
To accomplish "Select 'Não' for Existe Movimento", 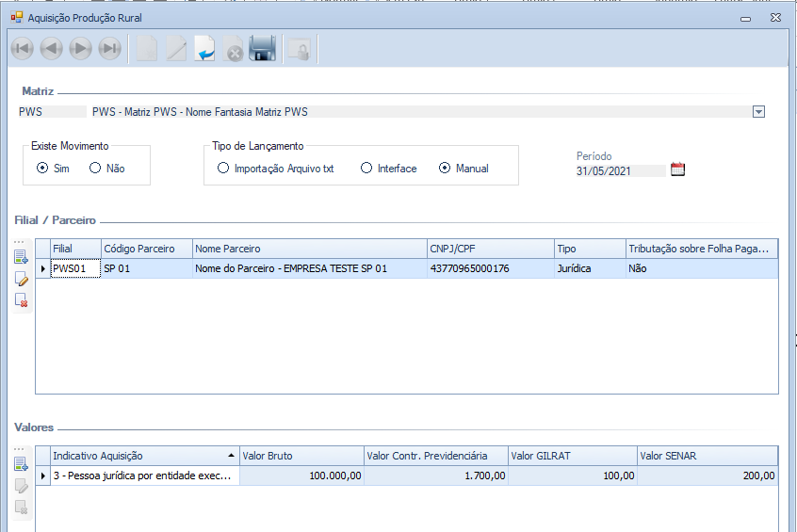I will (x=95, y=169).
